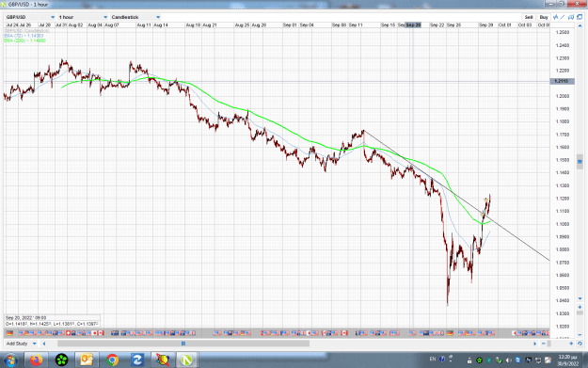Open the 1 hour timeframe dropdown
This screenshot has width=588, height=368.
coord(83,17)
